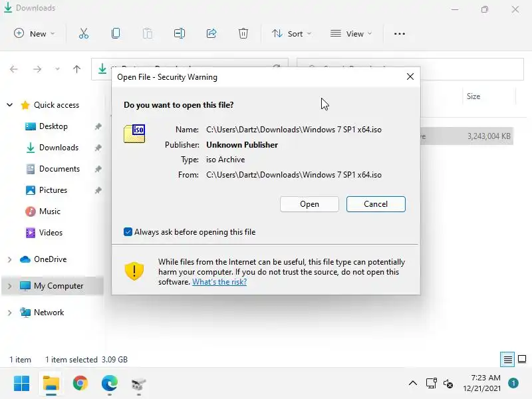Image resolution: width=532 pixels, height=399 pixels.
Task: Select My Computer in navigation pane
Action: 59,286
